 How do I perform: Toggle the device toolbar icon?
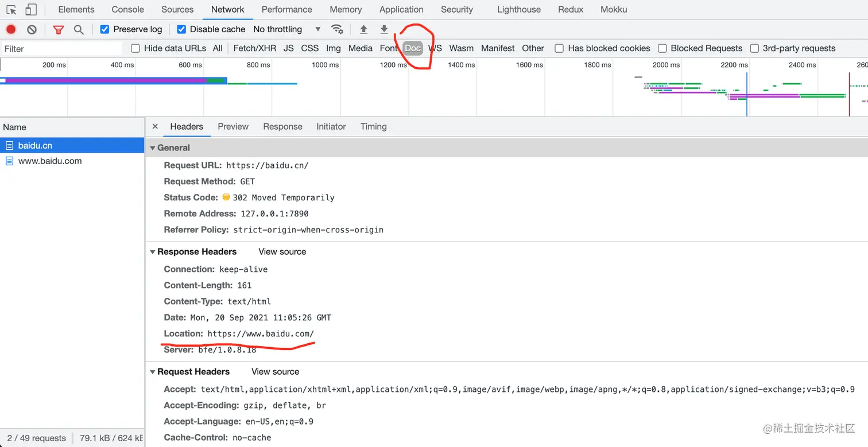(x=31, y=10)
